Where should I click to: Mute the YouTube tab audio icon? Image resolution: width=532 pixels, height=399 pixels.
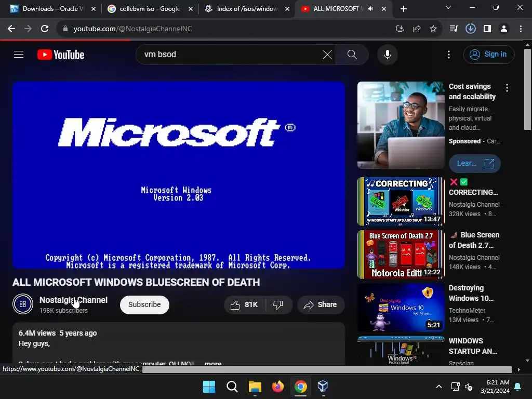click(x=371, y=9)
